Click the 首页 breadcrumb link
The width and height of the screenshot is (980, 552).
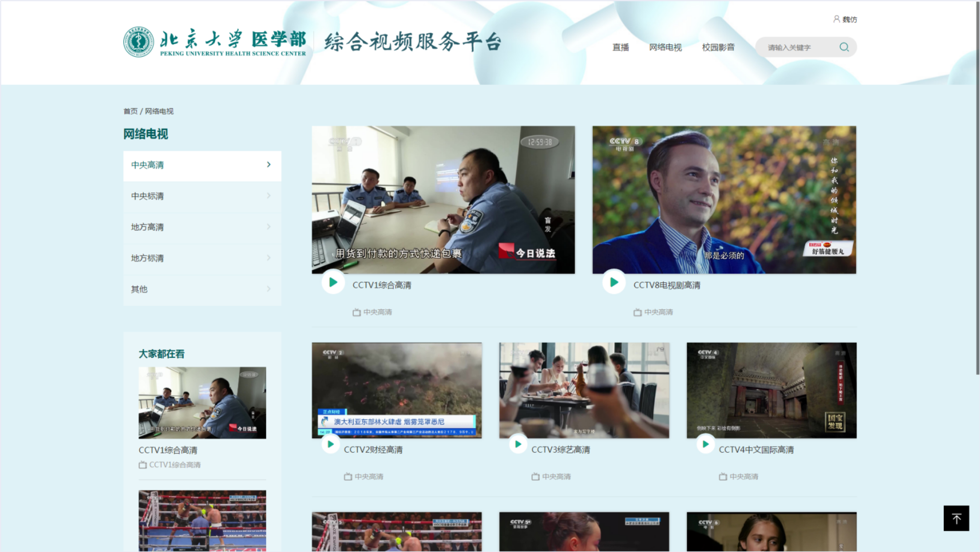[130, 111]
